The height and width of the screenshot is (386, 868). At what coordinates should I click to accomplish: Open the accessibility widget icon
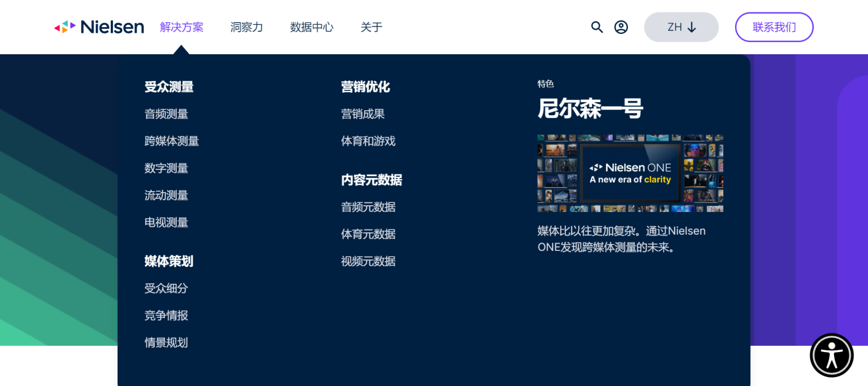pos(831,355)
